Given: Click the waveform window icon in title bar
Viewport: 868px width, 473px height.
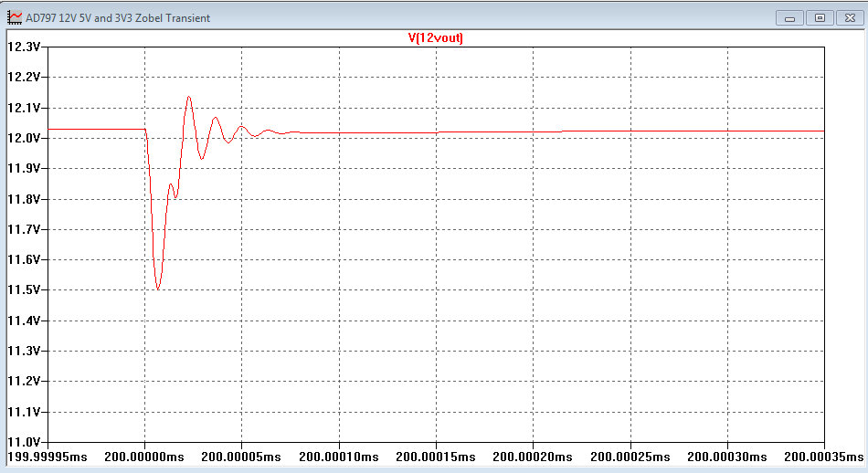Looking at the screenshot, I should pyautogui.click(x=15, y=17).
